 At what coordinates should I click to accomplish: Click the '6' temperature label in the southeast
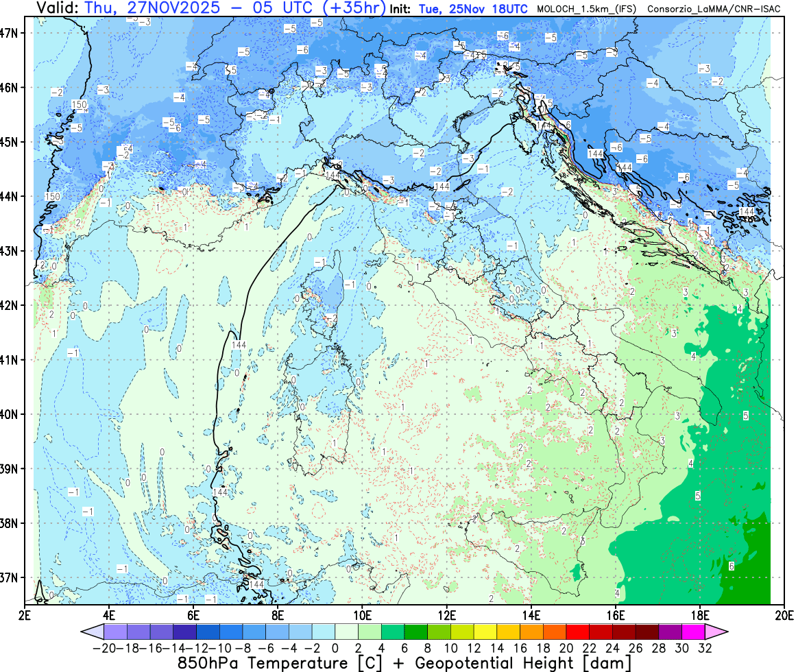click(731, 566)
